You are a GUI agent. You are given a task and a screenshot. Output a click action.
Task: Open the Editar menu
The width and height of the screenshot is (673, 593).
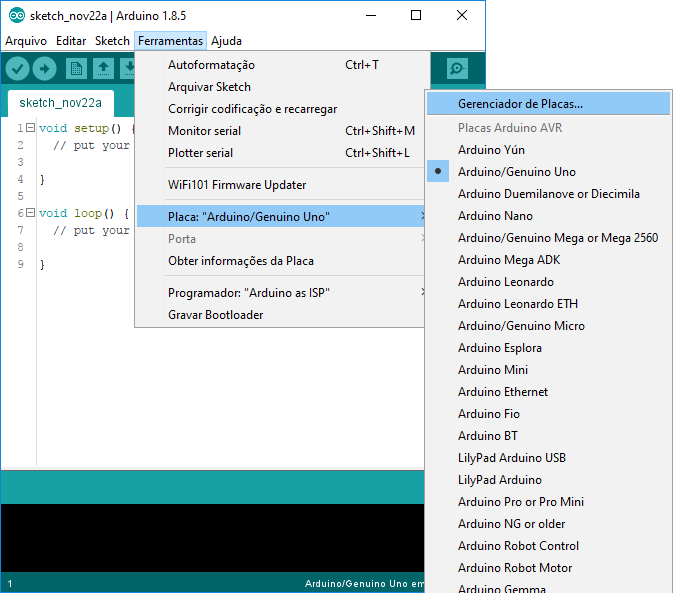click(71, 41)
